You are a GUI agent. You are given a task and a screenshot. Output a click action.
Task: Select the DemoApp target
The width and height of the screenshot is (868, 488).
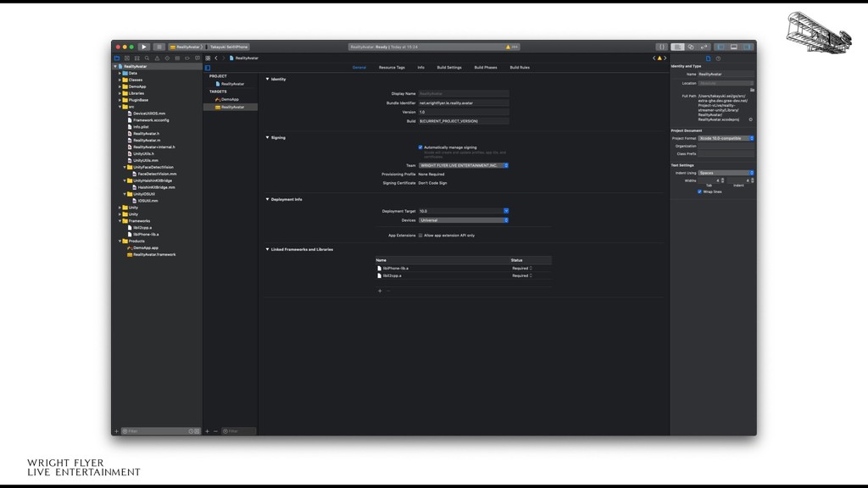(230, 99)
